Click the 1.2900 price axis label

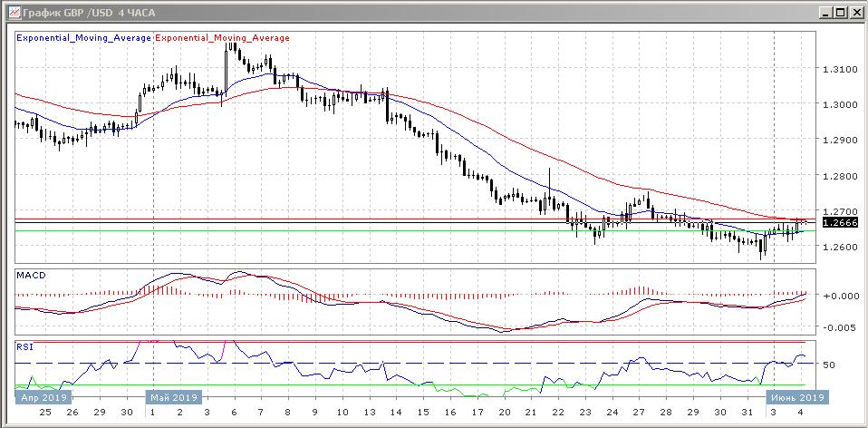[x=839, y=141]
